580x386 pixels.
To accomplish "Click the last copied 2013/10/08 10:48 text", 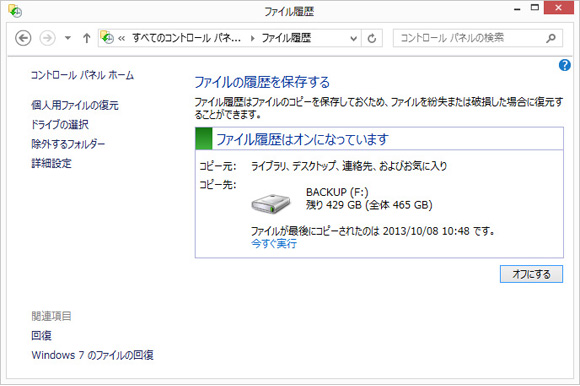I will (x=372, y=231).
